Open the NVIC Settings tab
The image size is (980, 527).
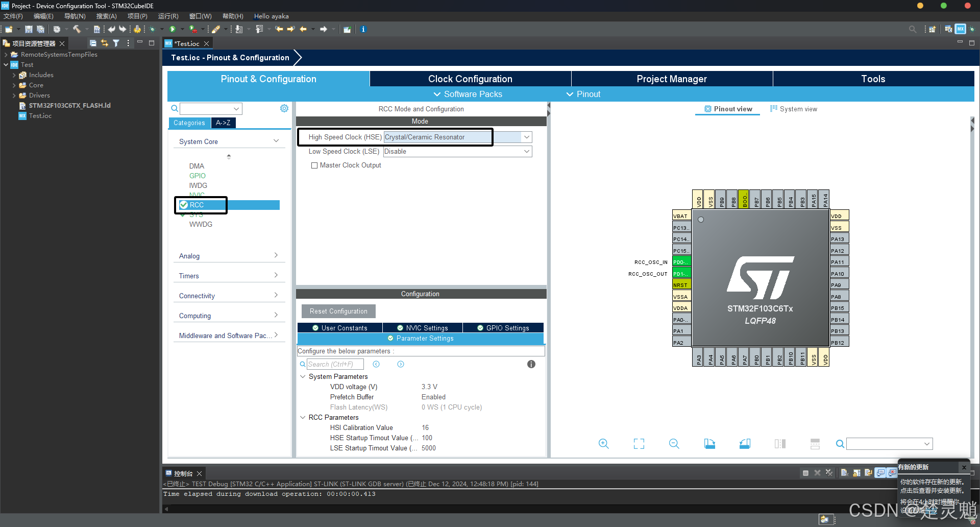point(422,328)
